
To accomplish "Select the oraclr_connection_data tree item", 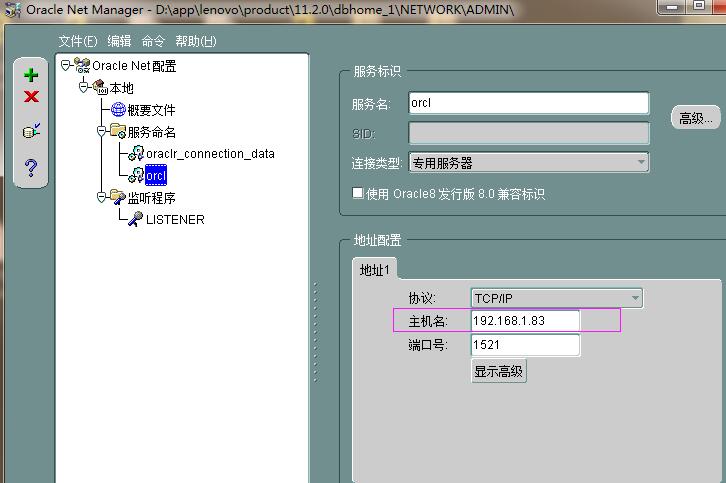I will pyautogui.click(x=210, y=153).
